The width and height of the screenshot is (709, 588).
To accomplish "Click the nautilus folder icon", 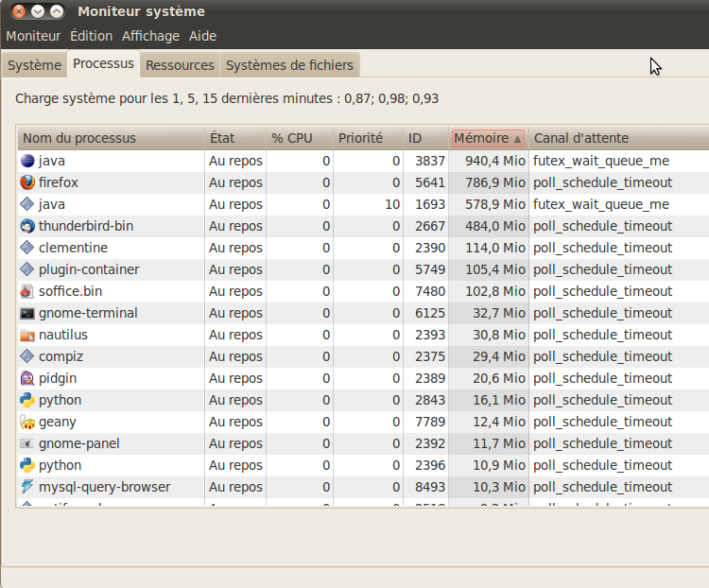I will point(27,335).
